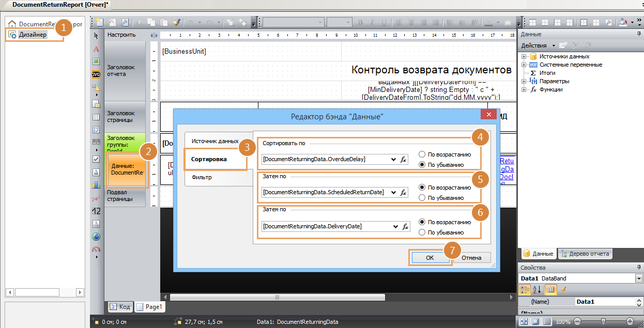644x328 pixels.
Task: Choose По убыванию for DeliveryDate sort
Action: coord(422,232)
